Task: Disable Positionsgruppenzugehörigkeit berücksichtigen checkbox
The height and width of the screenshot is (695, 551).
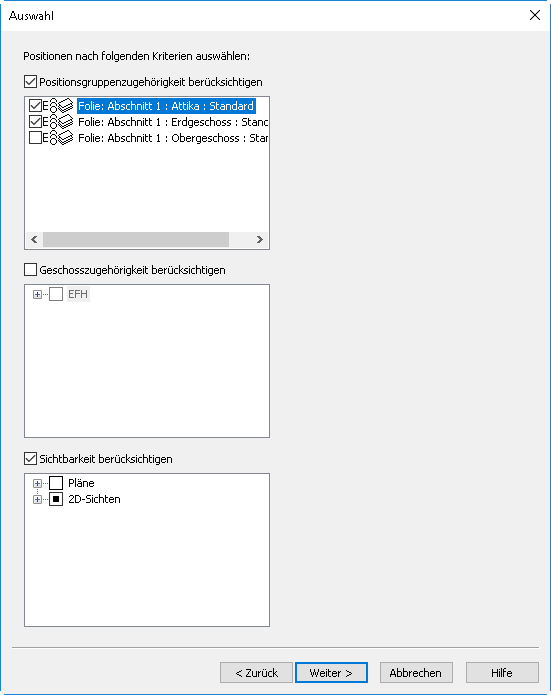Action: (30, 82)
